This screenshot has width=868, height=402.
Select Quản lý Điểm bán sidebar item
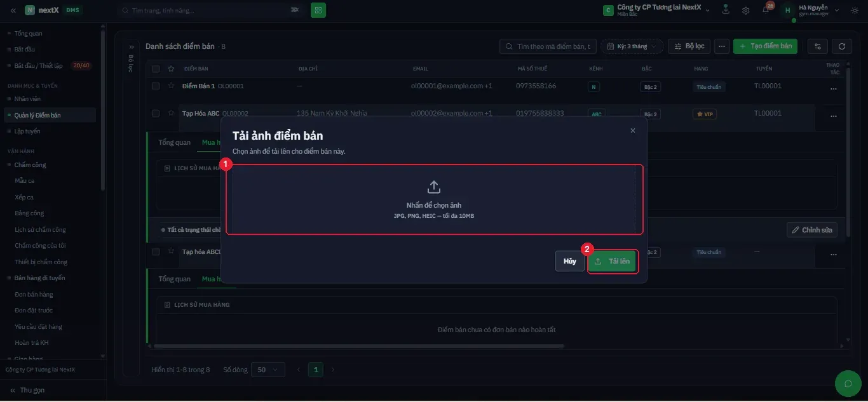click(x=50, y=115)
